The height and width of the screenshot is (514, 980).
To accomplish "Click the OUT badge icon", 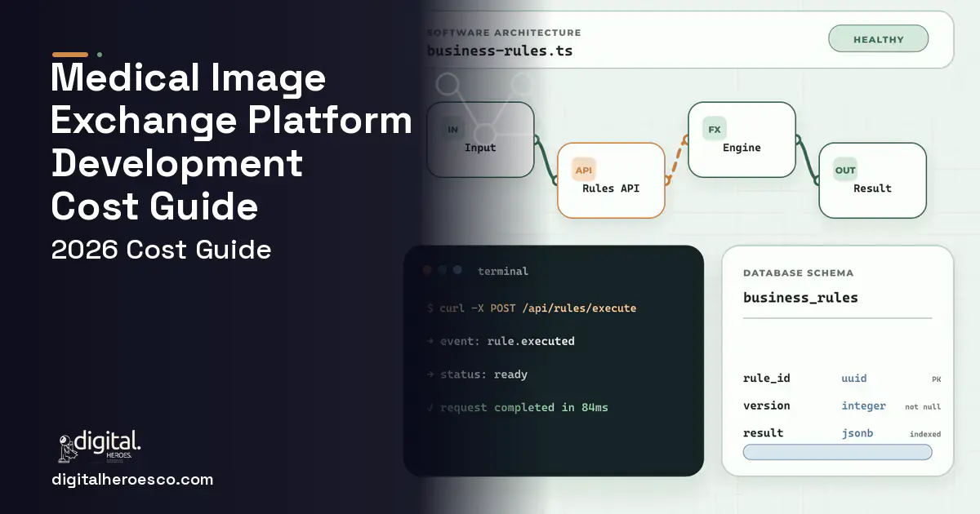I will tap(844, 170).
